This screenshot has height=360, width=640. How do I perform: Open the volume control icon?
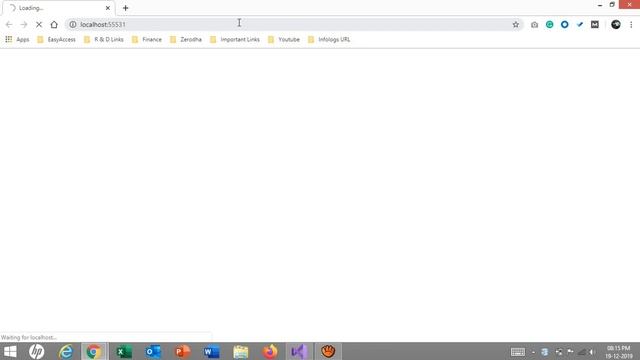pos(592,352)
